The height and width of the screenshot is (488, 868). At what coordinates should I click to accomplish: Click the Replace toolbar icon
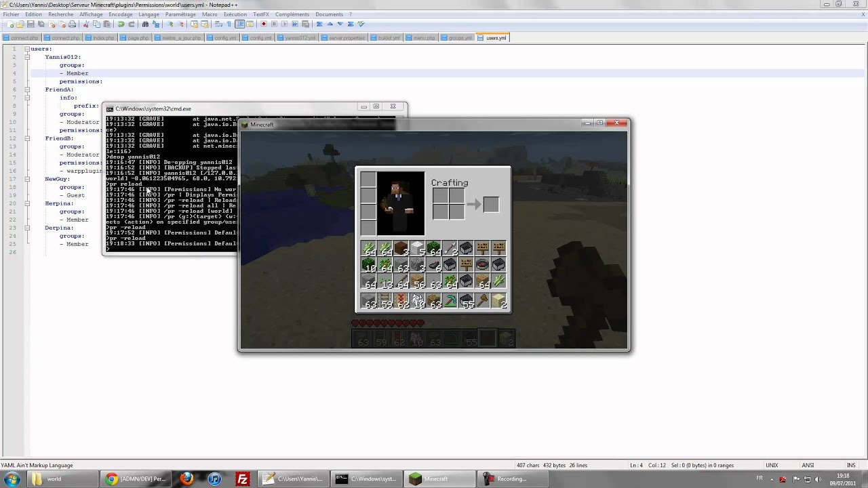click(156, 24)
